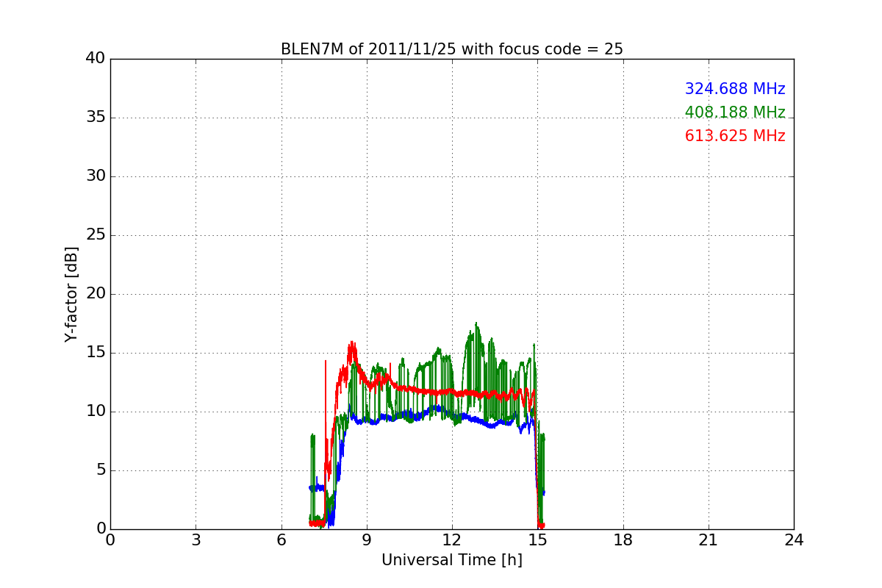
Task: Click x-axis tick label '12'
Action: pyautogui.click(x=452, y=540)
